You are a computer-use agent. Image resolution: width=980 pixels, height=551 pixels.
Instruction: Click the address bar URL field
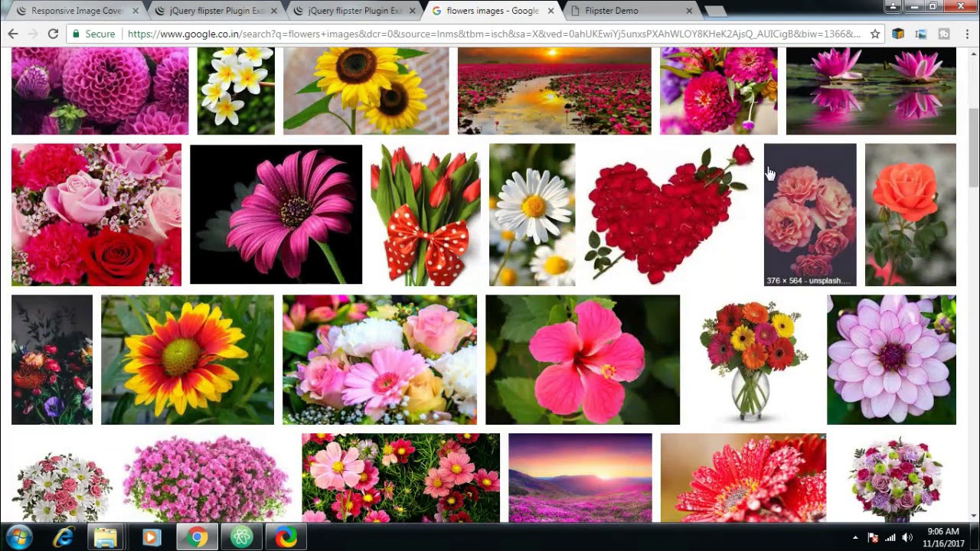point(490,34)
